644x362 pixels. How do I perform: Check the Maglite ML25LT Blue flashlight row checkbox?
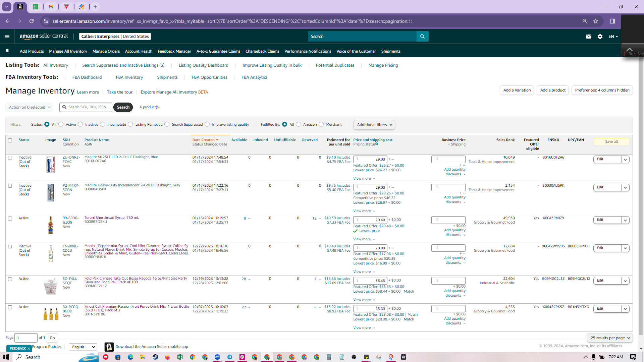tap(10, 158)
